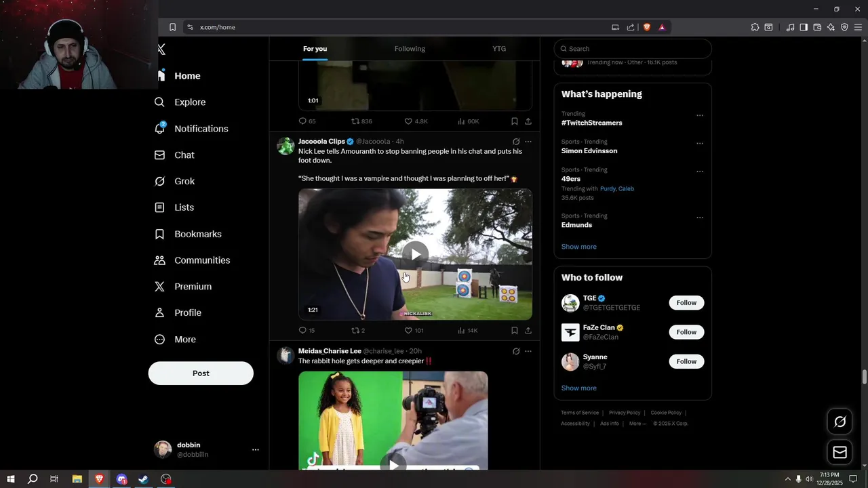Open account menu dots beside dobbin
The height and width of the screenshot is (488, 868).
[256, 449]
